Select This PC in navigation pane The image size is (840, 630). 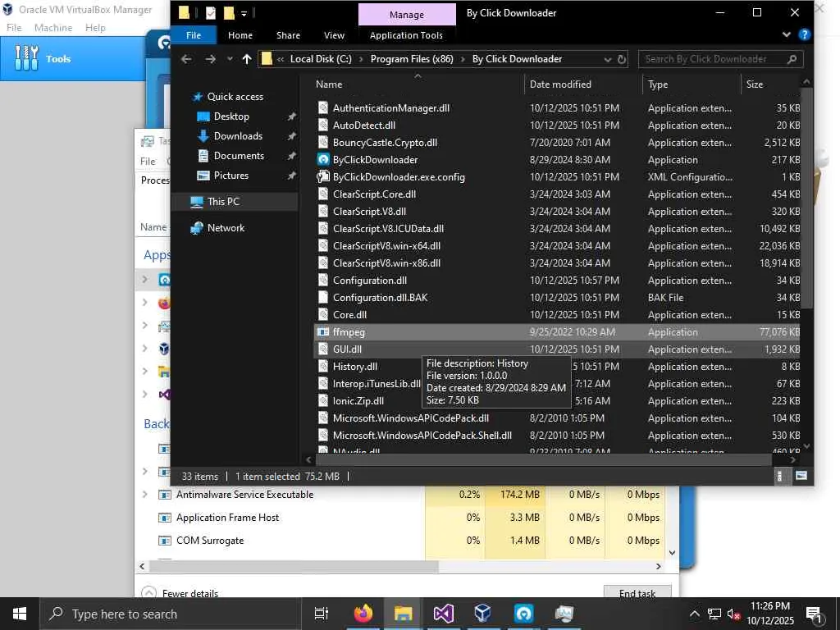(x=223, y=202)
